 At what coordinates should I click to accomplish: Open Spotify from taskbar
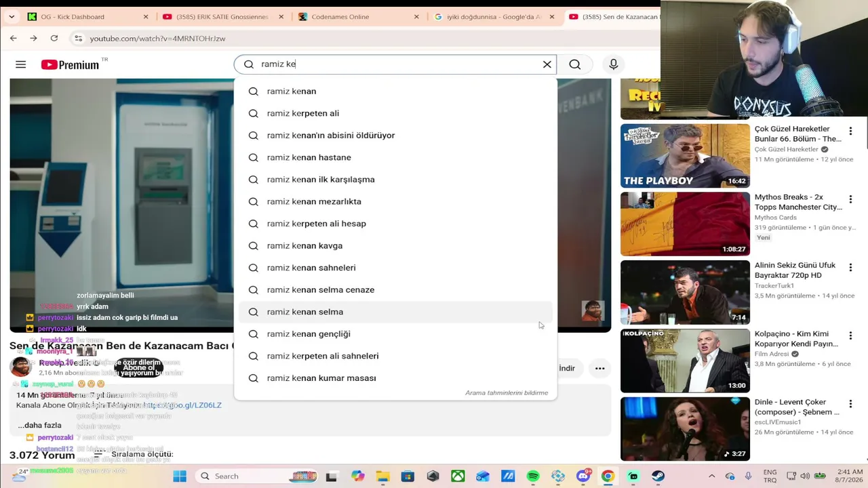tap(533, 476)
